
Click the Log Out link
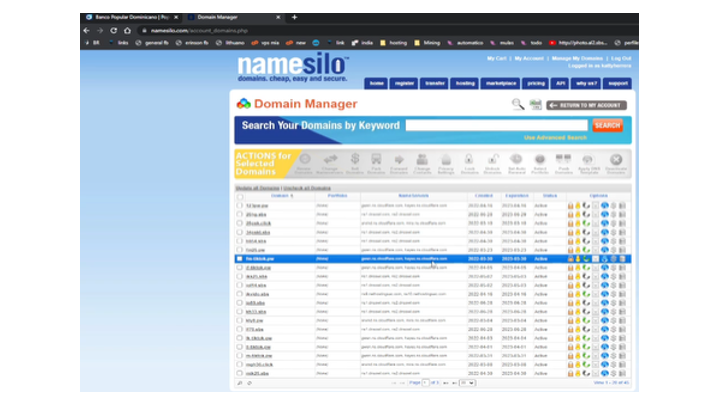621,59
